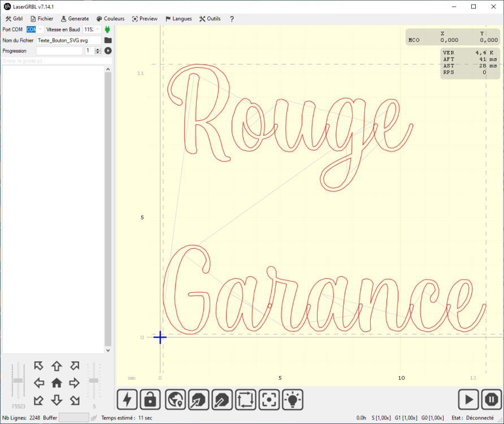Select the Go to Zero arrow icon

click(198, 400)
